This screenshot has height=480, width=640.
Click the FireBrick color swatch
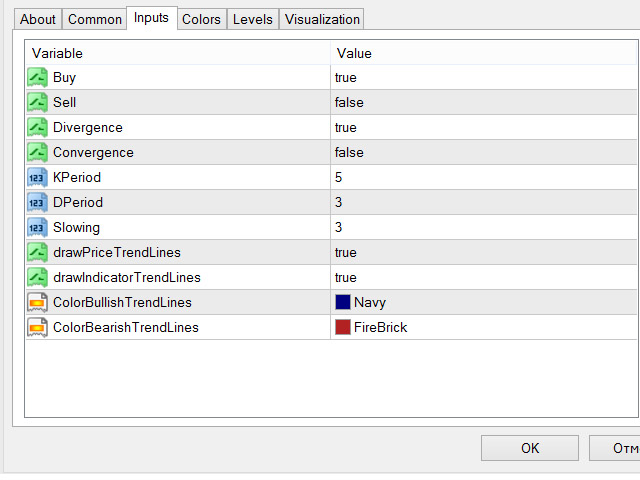(x=343, y=327)
